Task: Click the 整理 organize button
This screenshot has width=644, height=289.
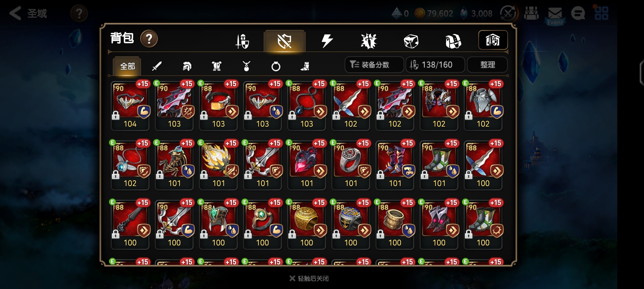Action: click(487, 64)
